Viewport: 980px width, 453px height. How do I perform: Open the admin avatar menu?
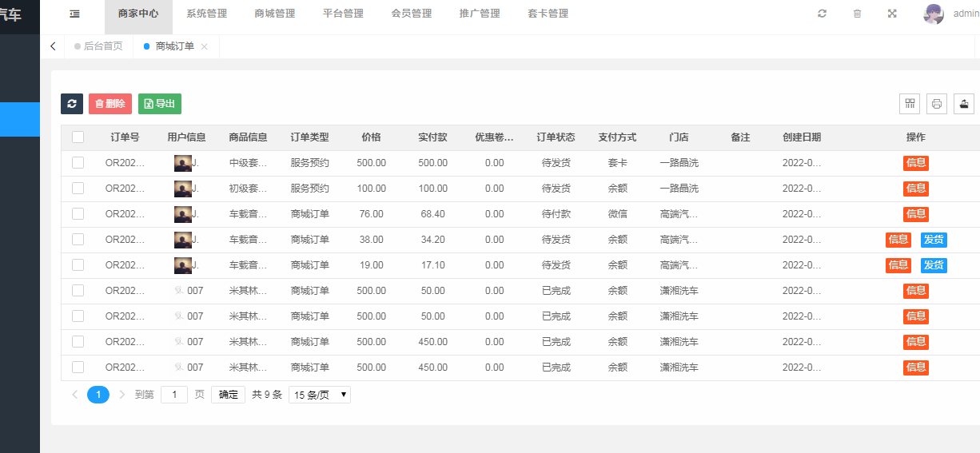click(934, 14)
